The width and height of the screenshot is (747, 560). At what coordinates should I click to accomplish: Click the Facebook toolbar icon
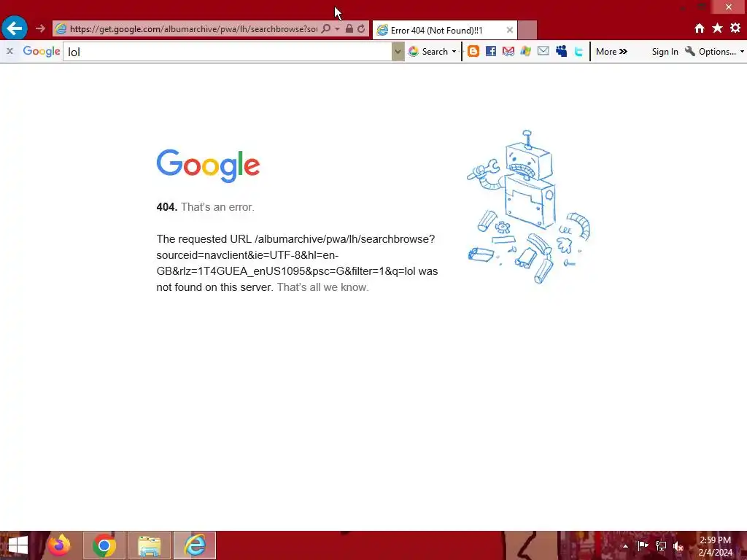pyautogui.click(x=491, y=51)
